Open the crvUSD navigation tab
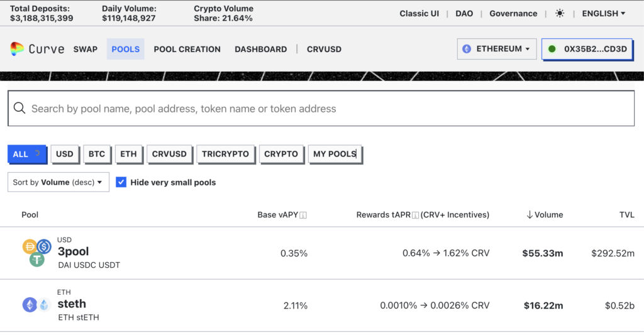Screen dimensions: 644x335 [x=324, y=49]
